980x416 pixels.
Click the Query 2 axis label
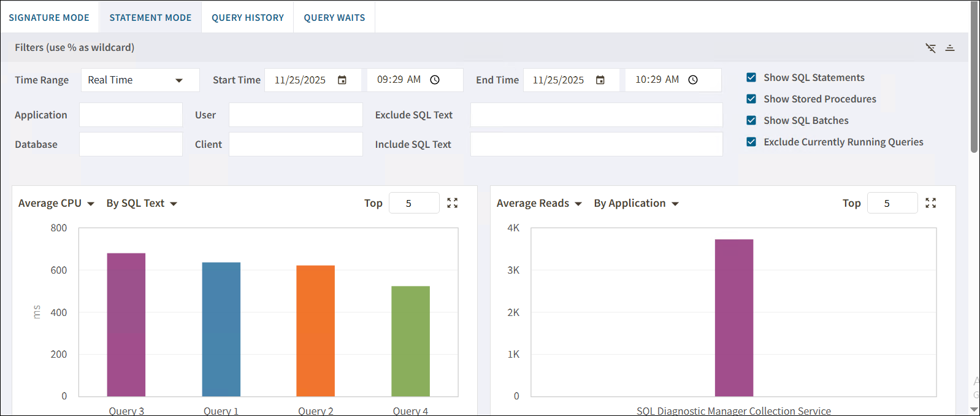click(316, 411)
